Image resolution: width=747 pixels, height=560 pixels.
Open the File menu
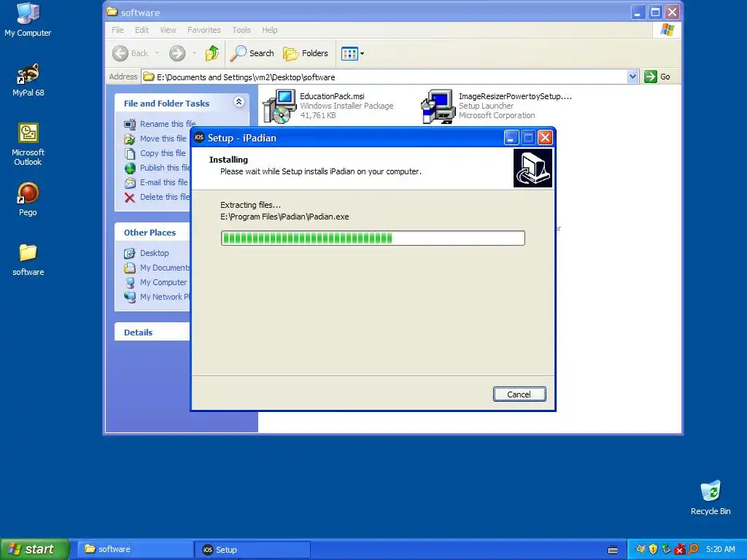coord(117,30)
